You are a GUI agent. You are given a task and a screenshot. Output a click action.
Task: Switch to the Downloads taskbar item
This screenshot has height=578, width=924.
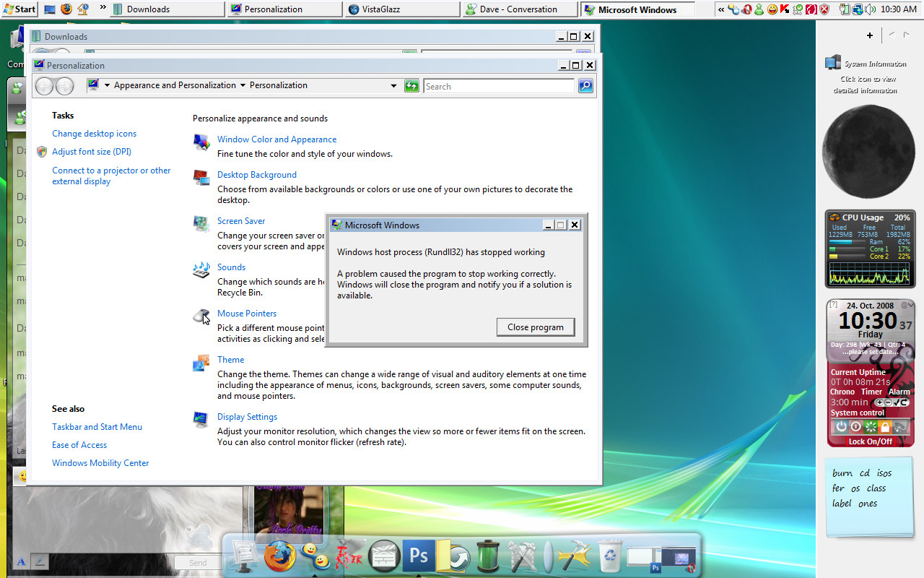point(167,9)
